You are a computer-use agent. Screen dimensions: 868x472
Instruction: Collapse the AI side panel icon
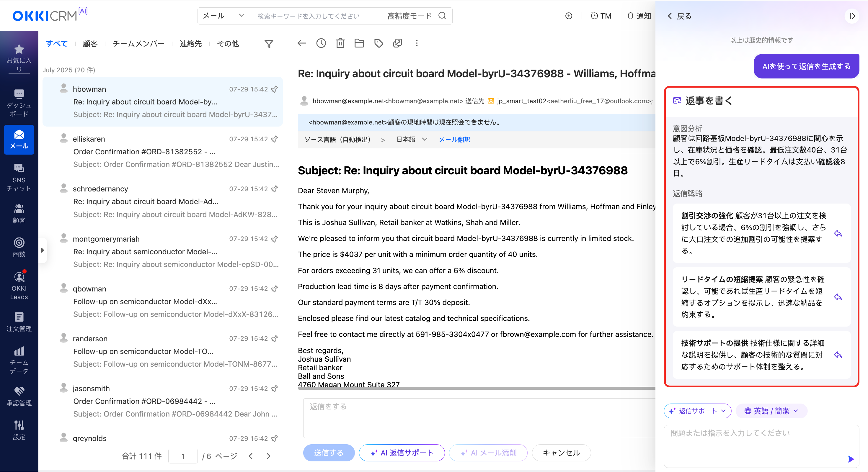pyautogui.click(x=852, y=16)
